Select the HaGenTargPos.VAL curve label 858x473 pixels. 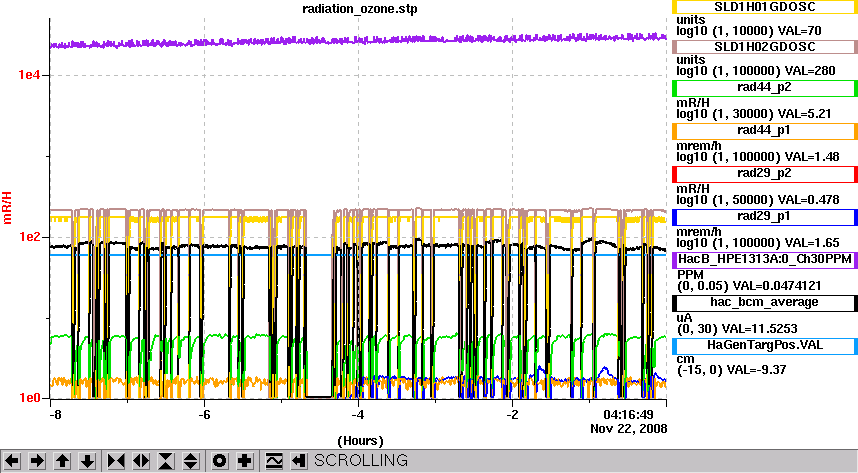tap(764, 346)
